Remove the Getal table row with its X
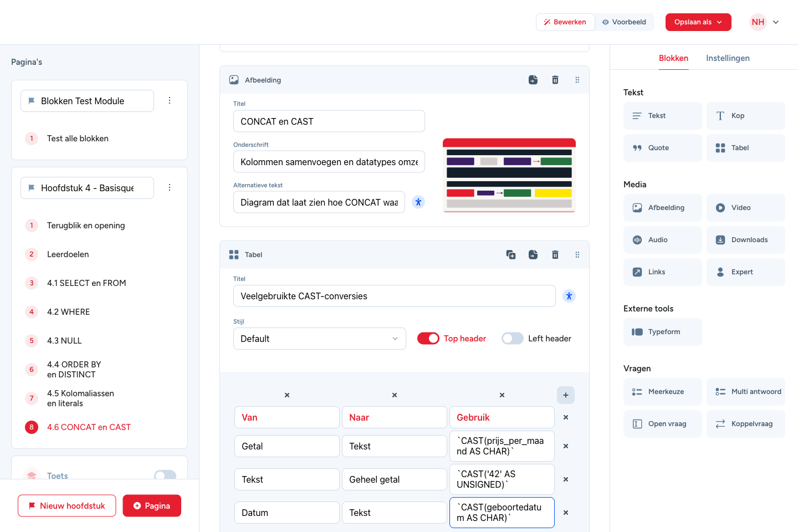This screenshot has height=532, width=798. (x=565, y=446)
